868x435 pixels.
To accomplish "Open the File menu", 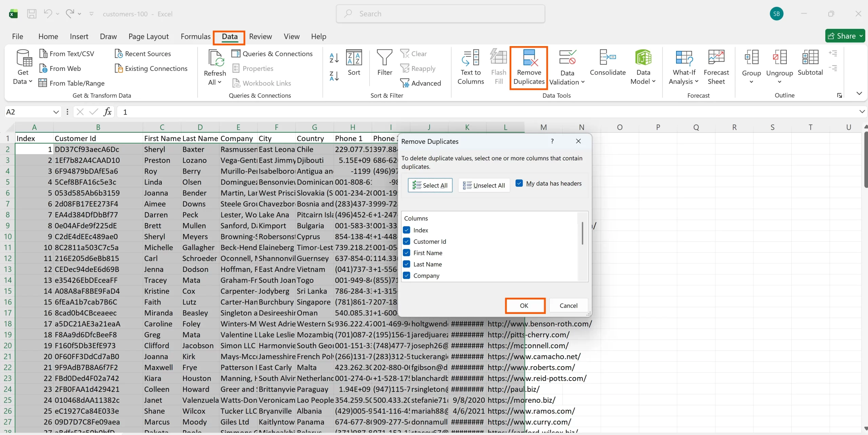I will click(x=18, y=36).
